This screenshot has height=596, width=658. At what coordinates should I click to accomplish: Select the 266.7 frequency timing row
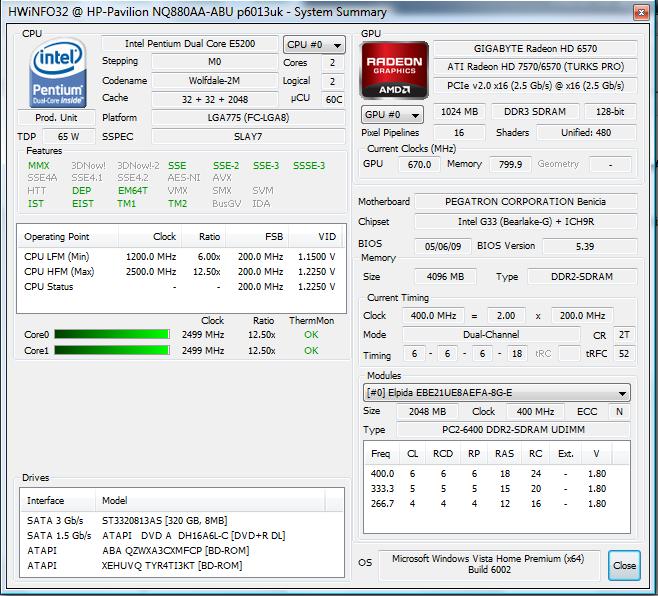pyautogui.click(x=496, y=504)
